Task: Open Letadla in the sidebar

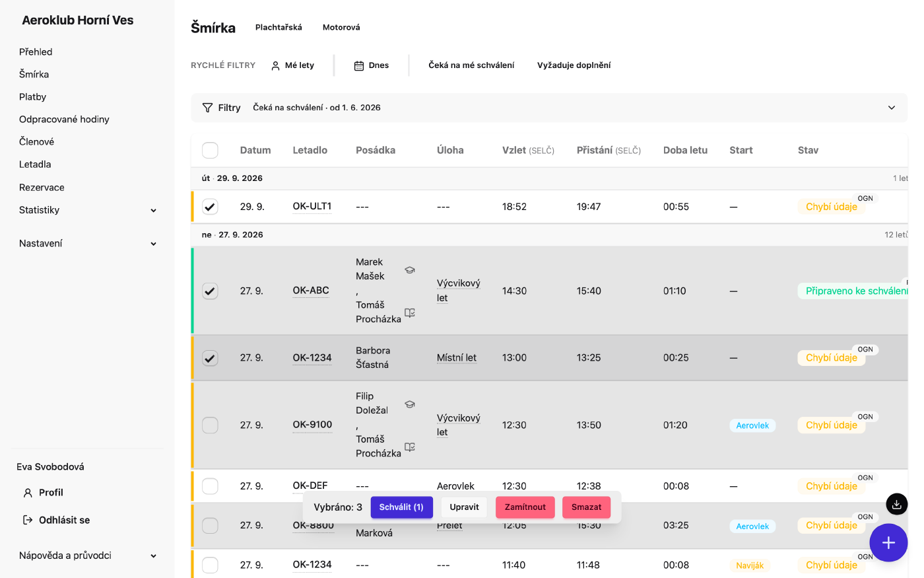Action: tap(35, 164)
